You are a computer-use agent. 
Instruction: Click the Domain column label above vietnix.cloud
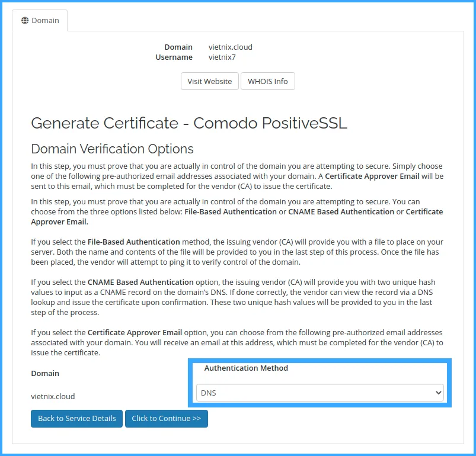(45, 373)
